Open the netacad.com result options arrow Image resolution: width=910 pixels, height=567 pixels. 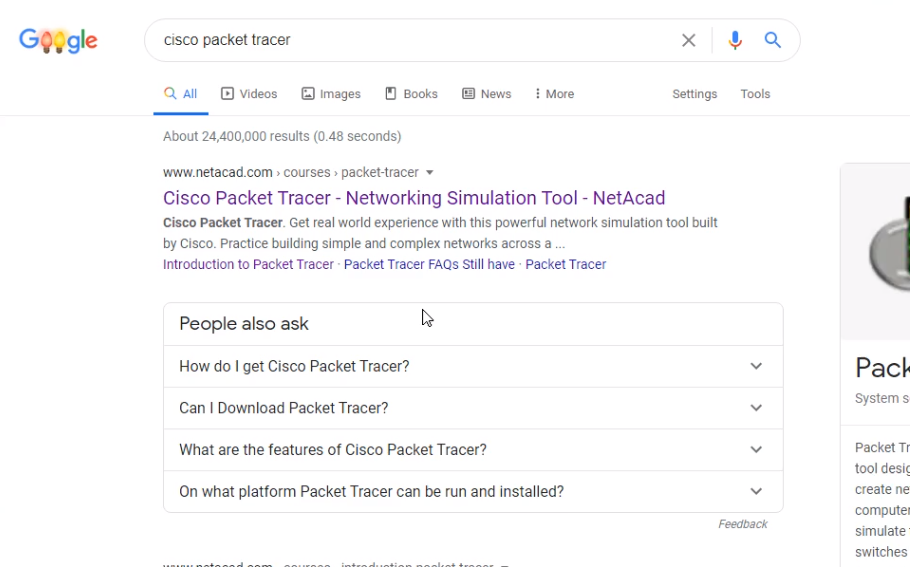[430, 172]
